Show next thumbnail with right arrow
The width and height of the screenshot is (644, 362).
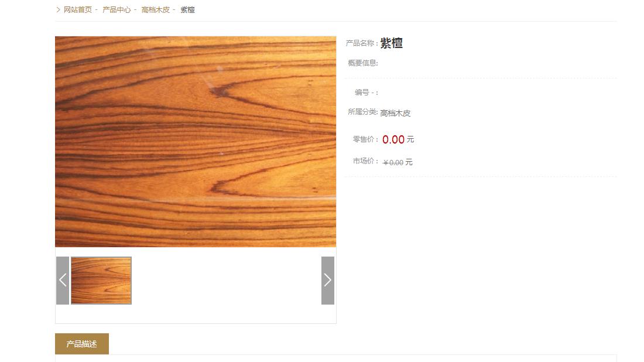coord(327,280)
